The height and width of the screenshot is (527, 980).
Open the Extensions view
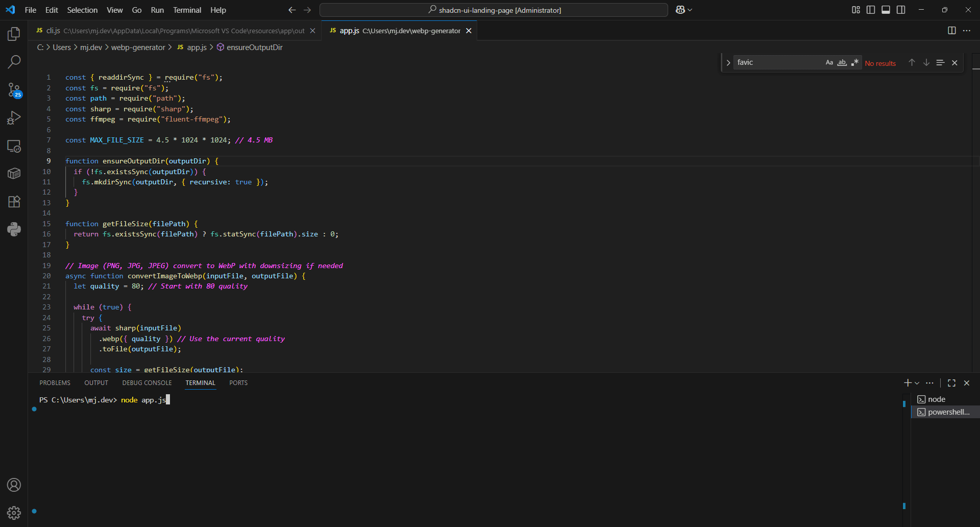pos(14,202)
